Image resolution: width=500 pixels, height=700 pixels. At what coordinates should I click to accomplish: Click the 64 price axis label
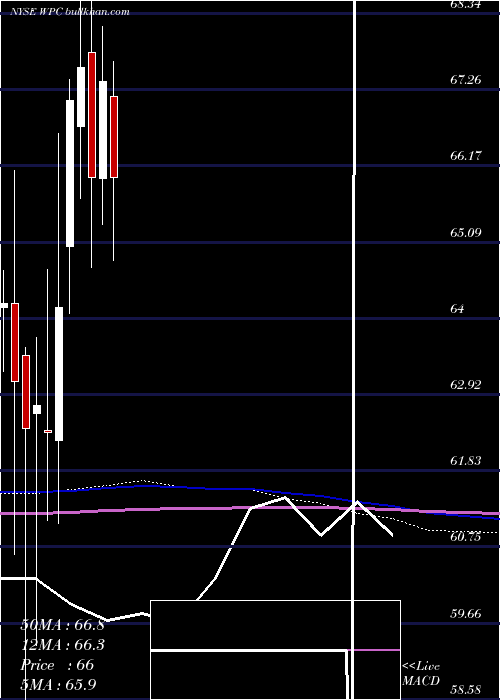tap(457, 308)
